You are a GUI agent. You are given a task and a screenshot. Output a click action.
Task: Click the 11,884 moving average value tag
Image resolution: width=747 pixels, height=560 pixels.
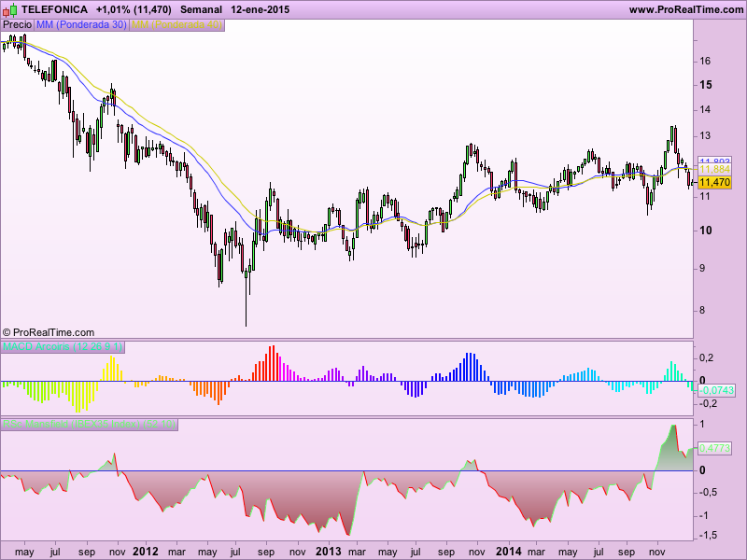pyautogui.click(x=714, y=170)
